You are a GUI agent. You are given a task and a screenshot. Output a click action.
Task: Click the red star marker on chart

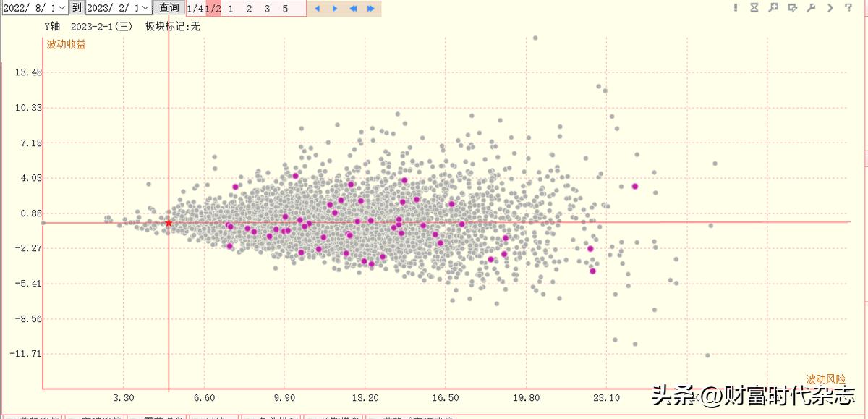pyautogui.click(x=169, y=223)
